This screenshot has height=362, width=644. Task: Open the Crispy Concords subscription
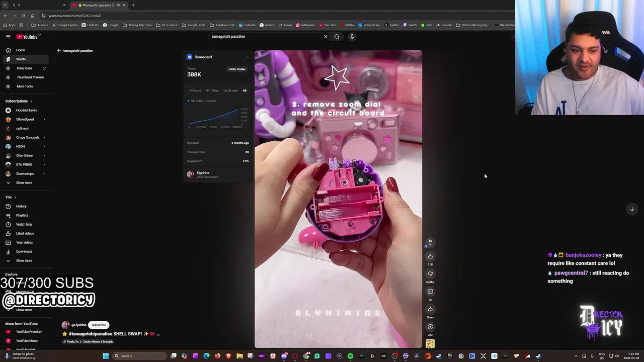[28, 137]
